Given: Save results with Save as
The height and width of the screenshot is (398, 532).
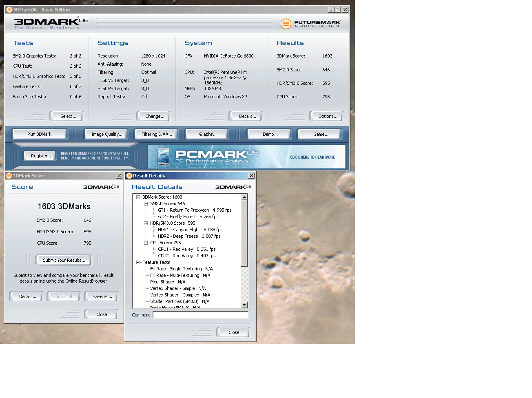Looking at the screenshot, I should click(102, 296).
